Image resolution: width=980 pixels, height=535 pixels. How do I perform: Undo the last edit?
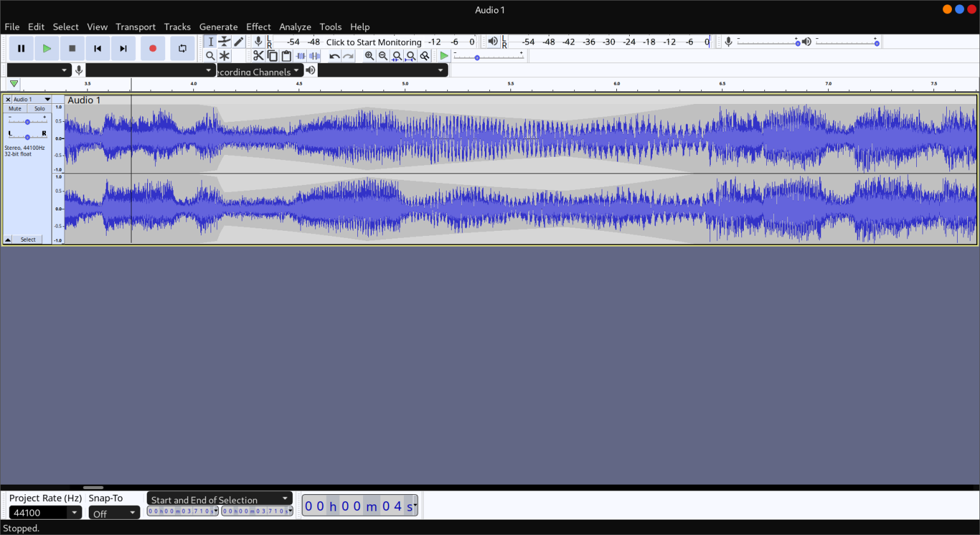click(334, 55)
